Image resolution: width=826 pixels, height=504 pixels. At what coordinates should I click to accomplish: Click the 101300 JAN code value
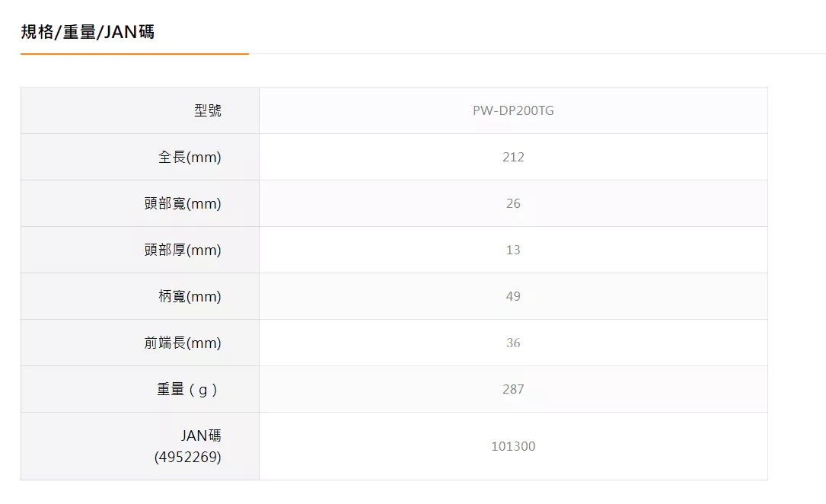pyautogui.click(x=513, y=446)
